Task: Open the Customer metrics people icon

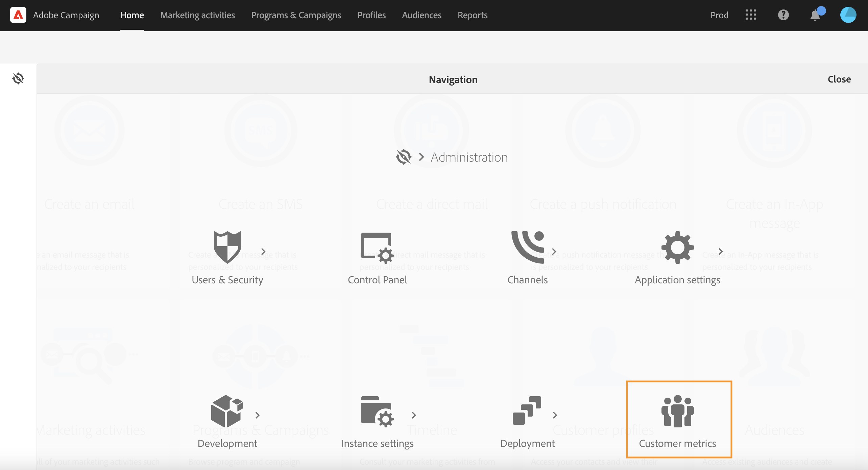Action: (677, 411)
